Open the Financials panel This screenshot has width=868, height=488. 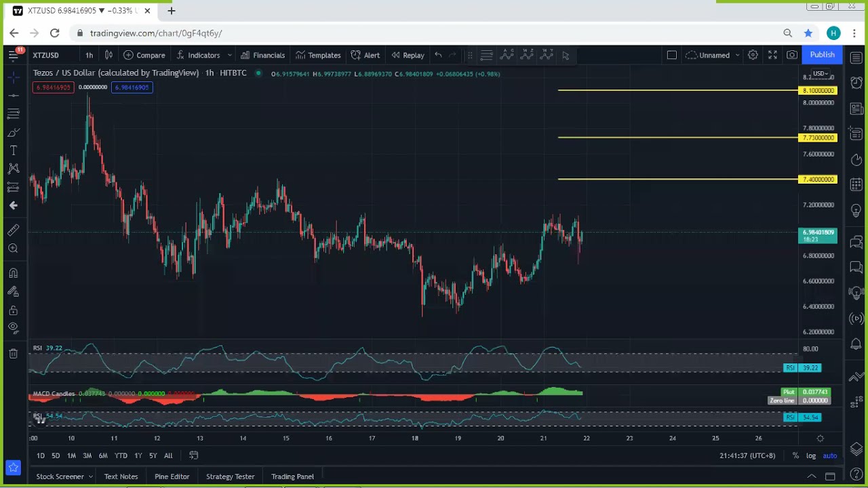[262, 56]
